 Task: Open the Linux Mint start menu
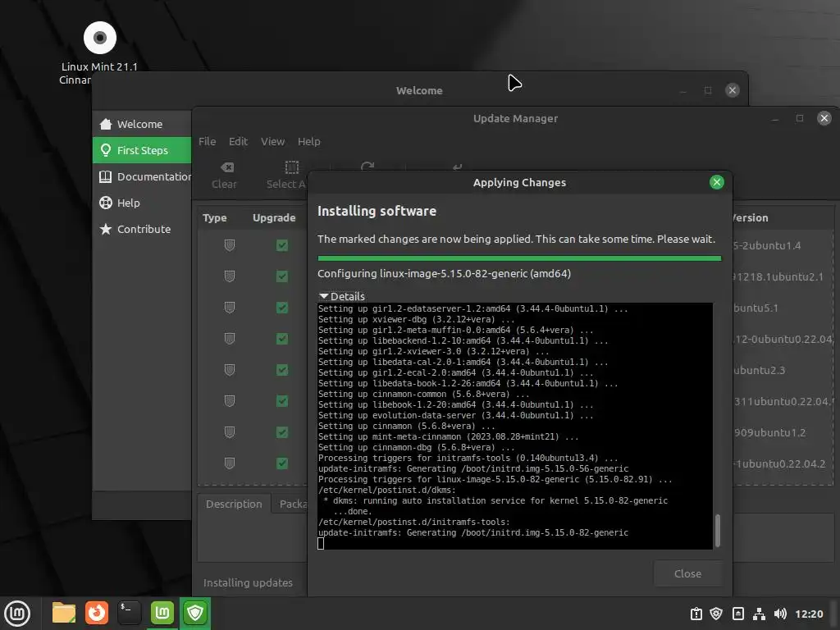[17, 613]
